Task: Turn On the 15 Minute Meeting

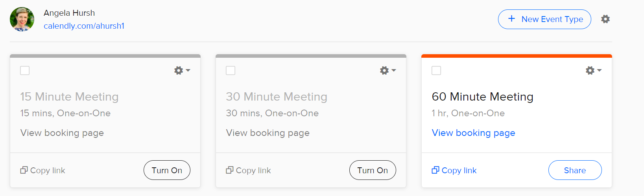Action: [167, 170]
